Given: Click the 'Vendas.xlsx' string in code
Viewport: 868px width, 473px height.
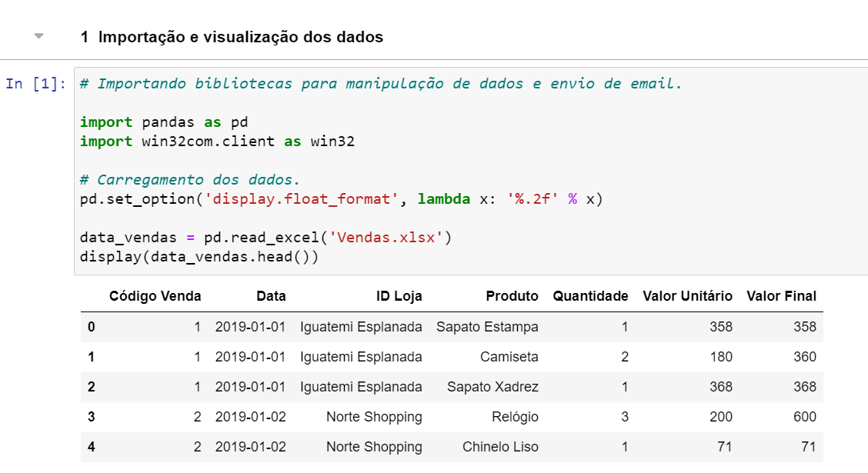Looking at the screenshot, I should click(x=386, y=238).
